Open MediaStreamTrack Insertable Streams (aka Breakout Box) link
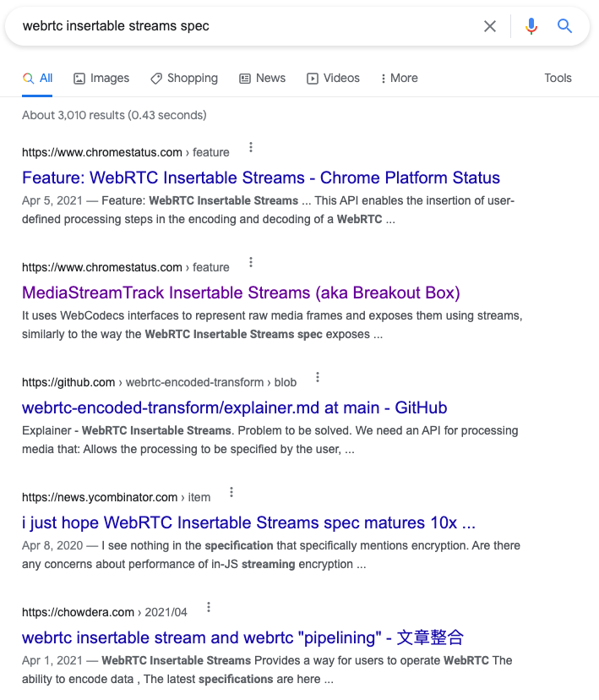The width and height of the screenshot is (599, 700). pyautogui.click(x=241, y=293)
